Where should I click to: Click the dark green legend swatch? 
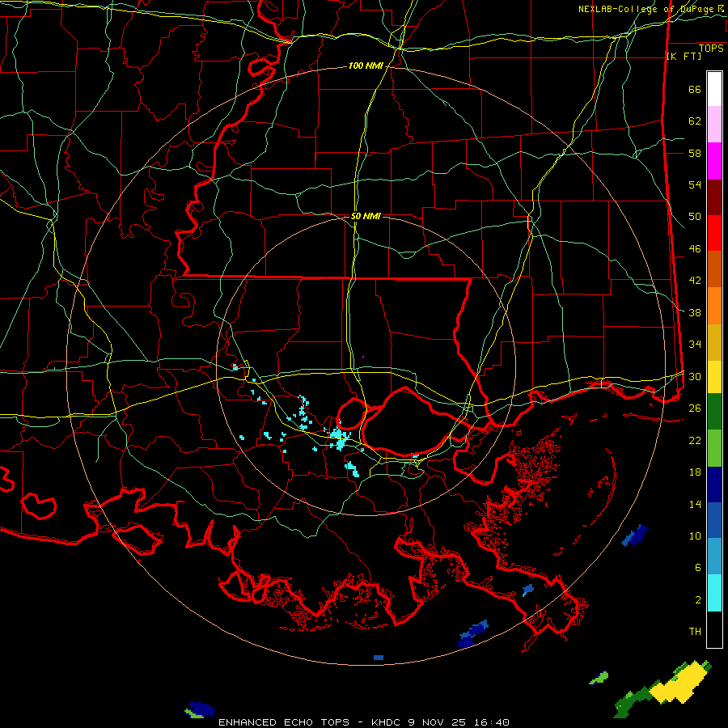click(714, 412)
